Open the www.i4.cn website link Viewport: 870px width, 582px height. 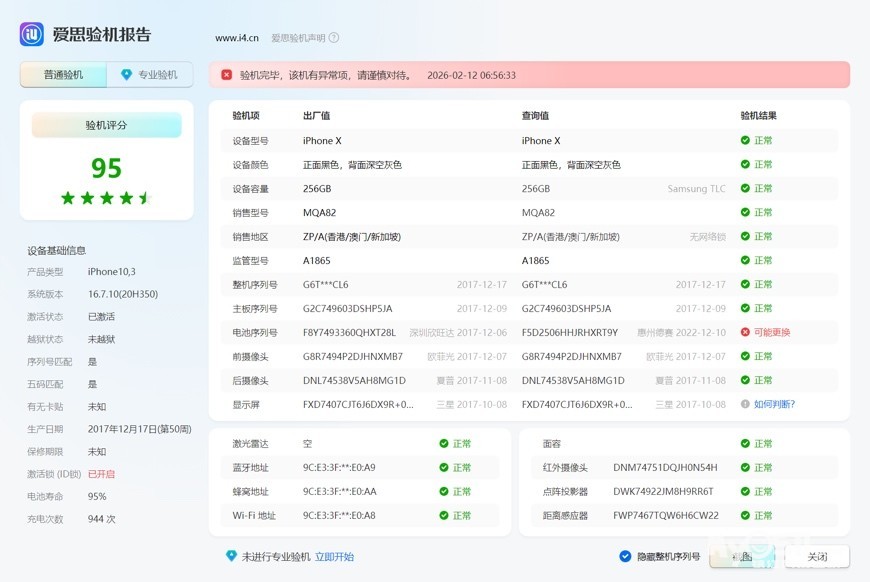coord(237,38)
